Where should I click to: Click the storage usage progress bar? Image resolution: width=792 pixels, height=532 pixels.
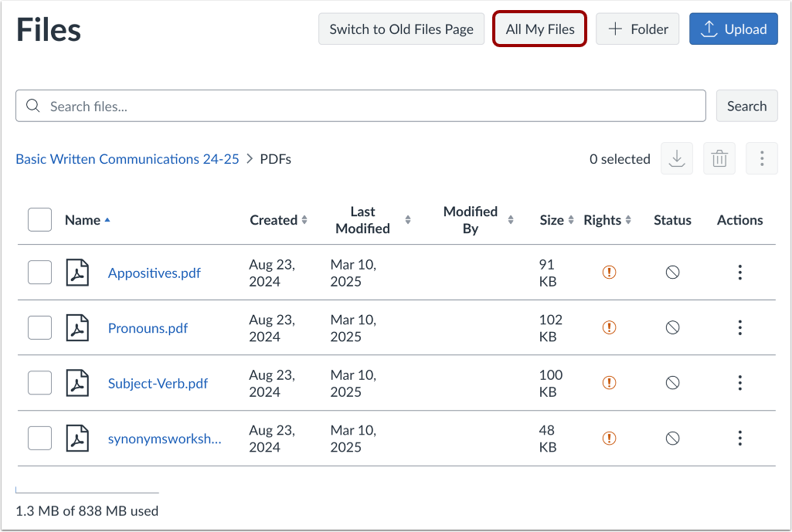[x=87, y=493]
